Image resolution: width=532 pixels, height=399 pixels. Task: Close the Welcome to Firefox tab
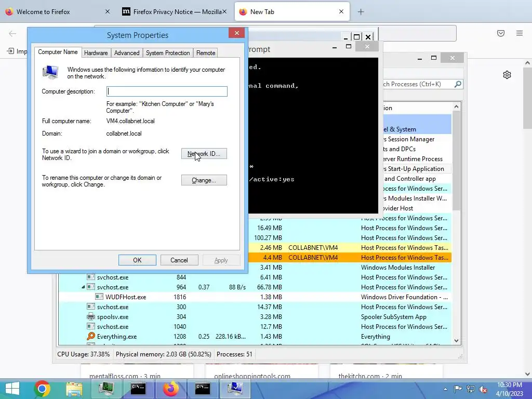click(107, 11)
